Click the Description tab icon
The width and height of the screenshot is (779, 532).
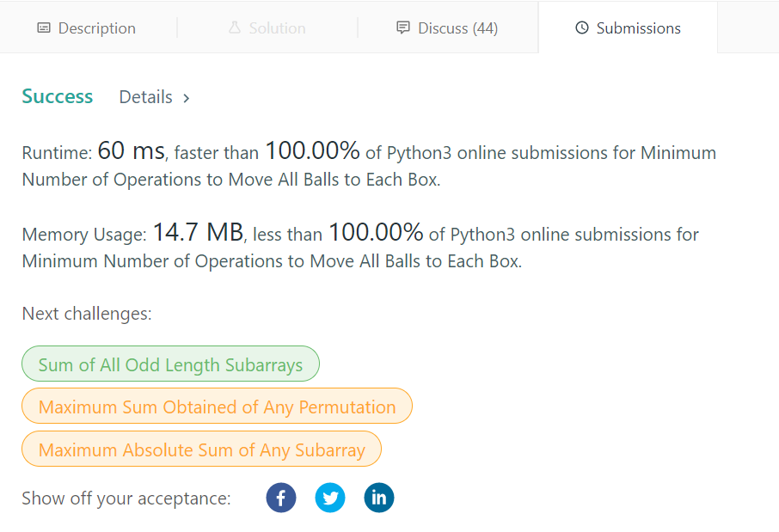point(44,28)
